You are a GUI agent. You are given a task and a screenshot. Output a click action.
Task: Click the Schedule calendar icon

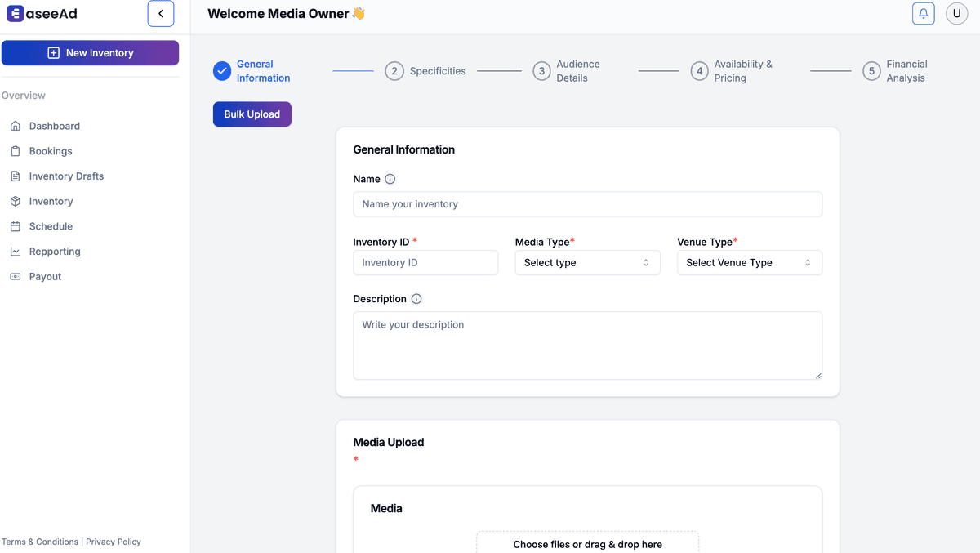coord(16,226)
